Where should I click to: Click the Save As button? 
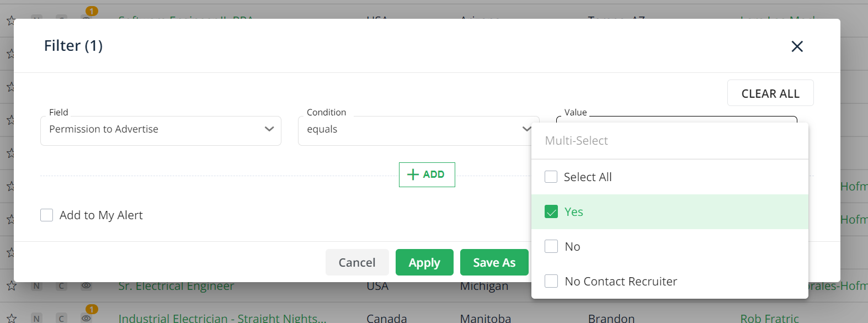pyautogui.click(x=494, y=262)
